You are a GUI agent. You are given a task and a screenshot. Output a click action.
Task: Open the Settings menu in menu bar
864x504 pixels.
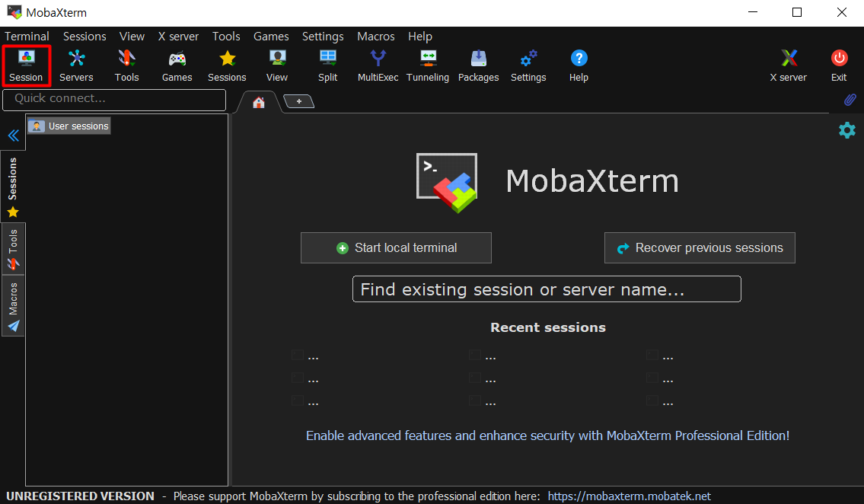pyautogui.click(x=323, y=37)
